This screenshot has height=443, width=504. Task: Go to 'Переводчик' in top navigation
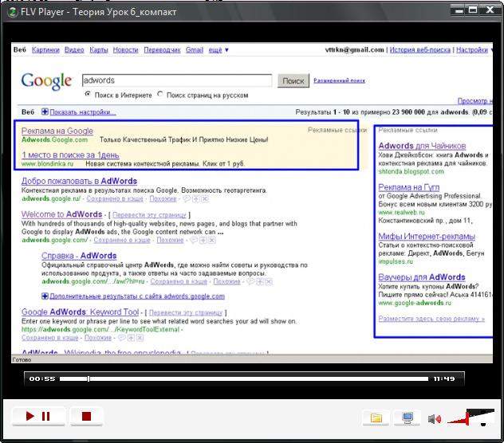coord(162,50)
